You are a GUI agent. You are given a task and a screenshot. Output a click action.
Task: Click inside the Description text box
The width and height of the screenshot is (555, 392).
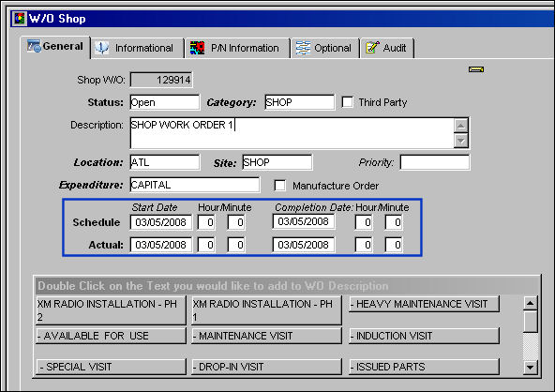(x=292, y=133)
